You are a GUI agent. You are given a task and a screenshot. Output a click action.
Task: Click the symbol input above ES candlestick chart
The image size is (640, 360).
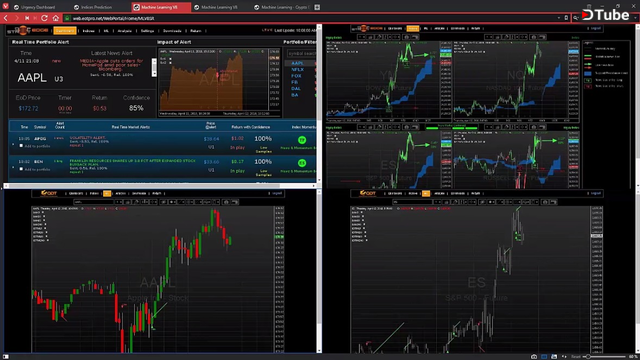coord(413,202)
